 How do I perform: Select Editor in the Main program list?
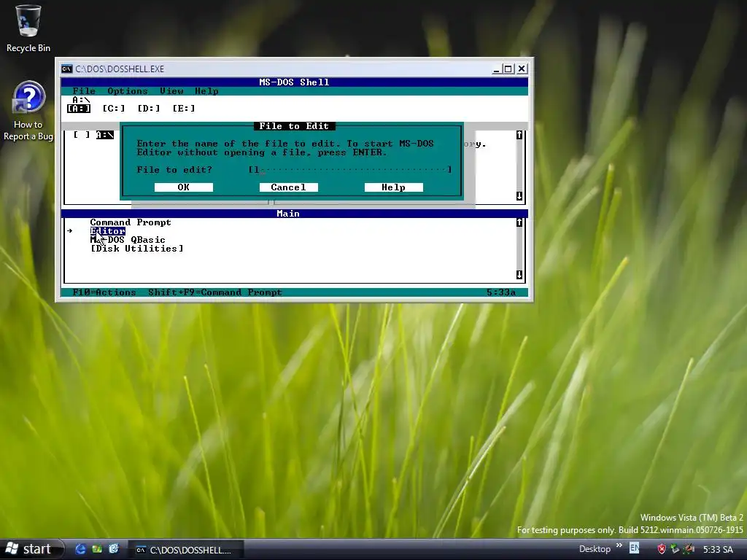coord(108,231)
